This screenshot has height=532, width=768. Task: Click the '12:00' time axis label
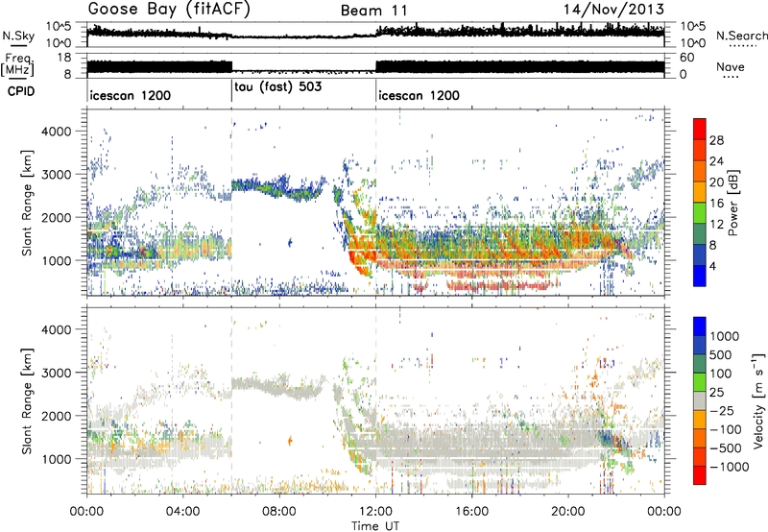click(375, 512)
